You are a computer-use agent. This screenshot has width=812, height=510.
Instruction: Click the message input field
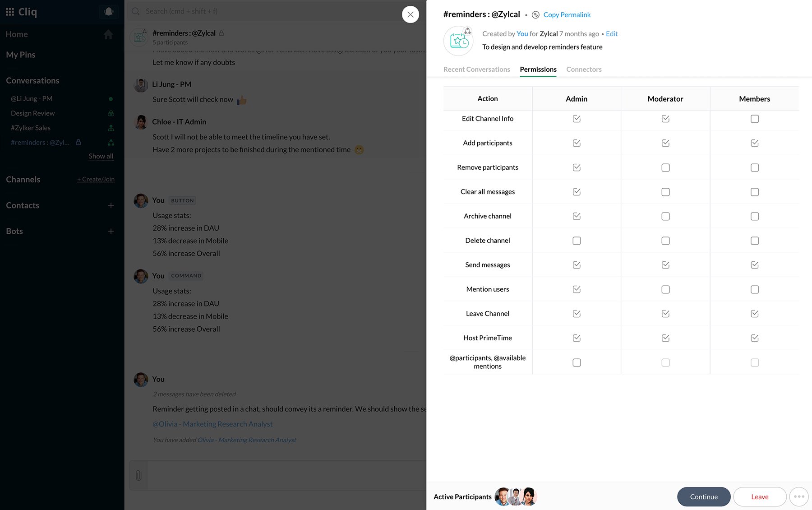coord(286,475)
